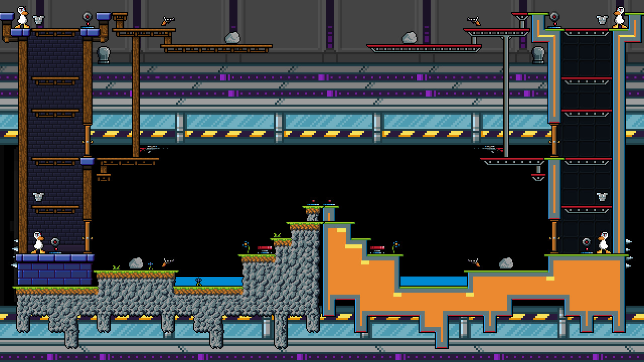Click the chestplate inside the dark brick tower
644x362 pixels.
(x=39, y=197)
